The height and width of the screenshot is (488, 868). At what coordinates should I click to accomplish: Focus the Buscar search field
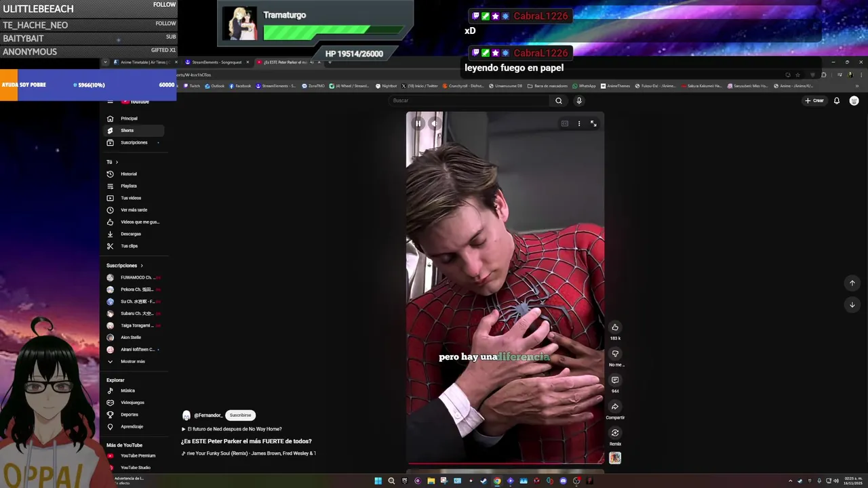pyautogui.click(x=470, y=101)
